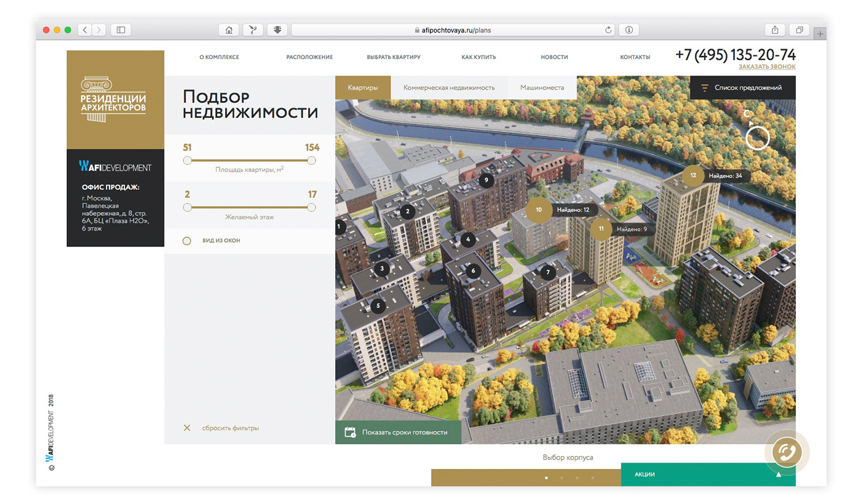Click the Safari downloads arrow icon
Viewport: 861px width, 504px height.
[277, 30]
